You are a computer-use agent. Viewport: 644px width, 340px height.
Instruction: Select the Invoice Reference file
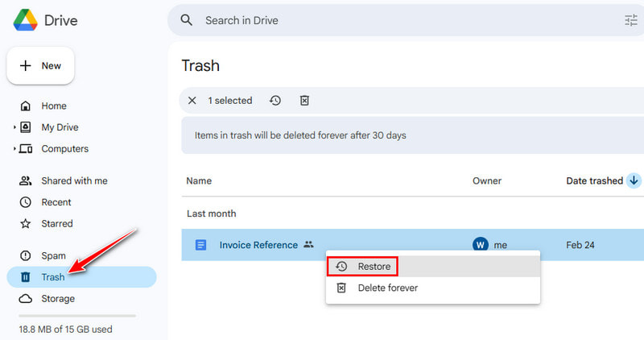click(413, 245)
